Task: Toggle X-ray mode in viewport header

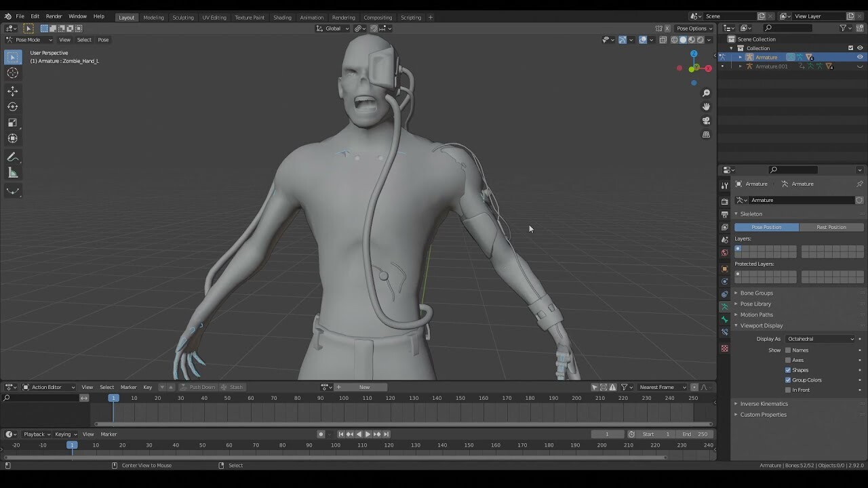Action: click(x=663, y=39)
